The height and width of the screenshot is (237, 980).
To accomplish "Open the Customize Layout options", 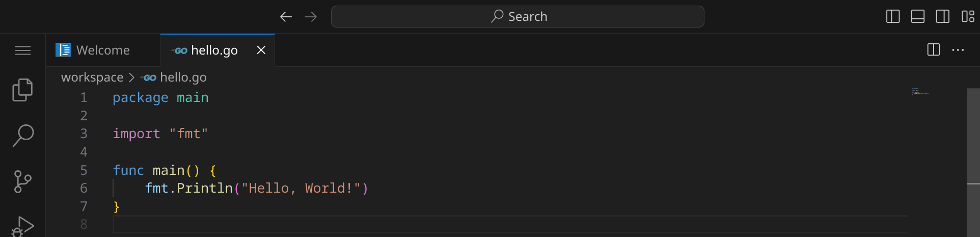I will coord(967,17).
